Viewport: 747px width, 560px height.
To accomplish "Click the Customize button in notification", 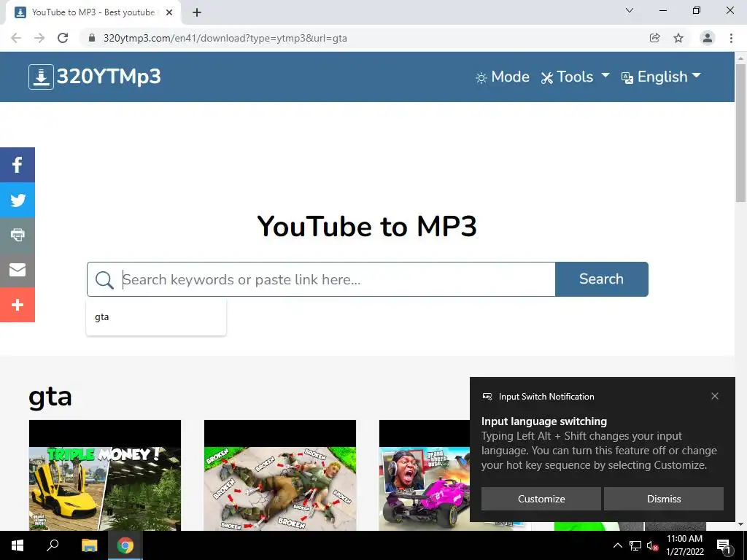I will point(541,499).
